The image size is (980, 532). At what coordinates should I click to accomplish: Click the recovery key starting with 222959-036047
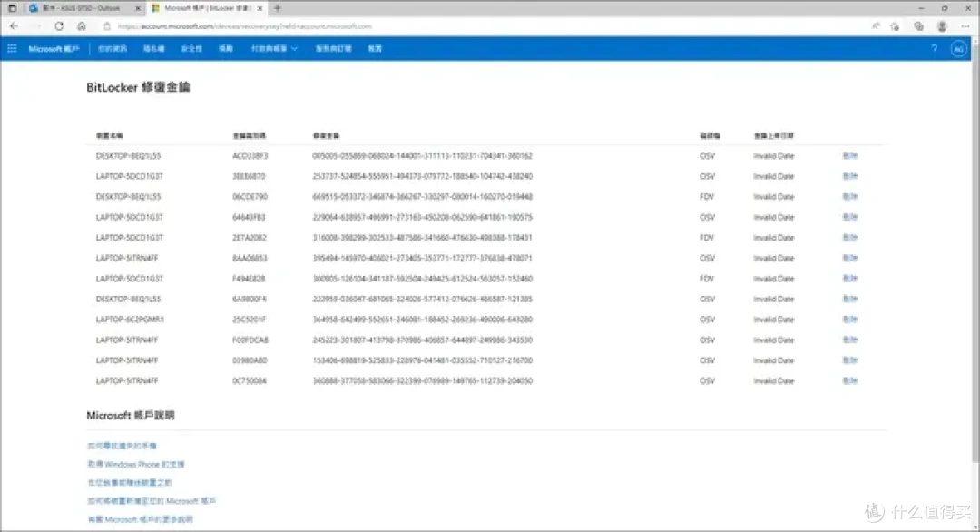click(423, 299)
